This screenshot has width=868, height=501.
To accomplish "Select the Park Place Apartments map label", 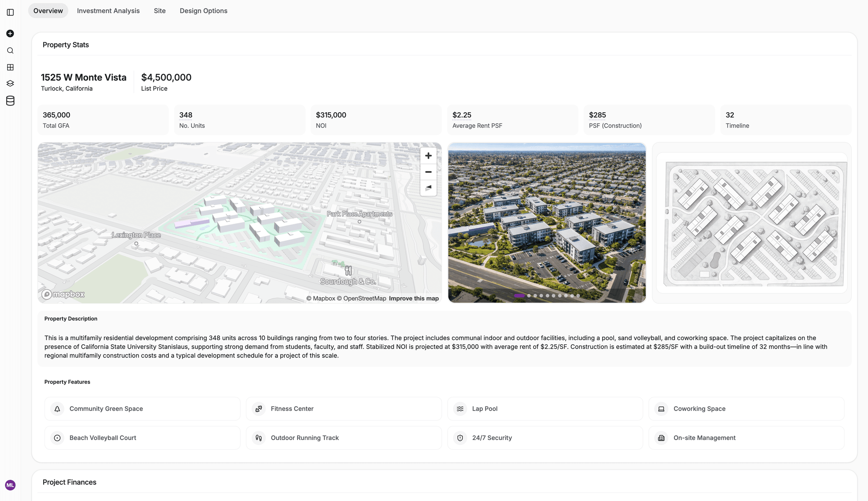I will pyautogui.click(x=359, y=214).
